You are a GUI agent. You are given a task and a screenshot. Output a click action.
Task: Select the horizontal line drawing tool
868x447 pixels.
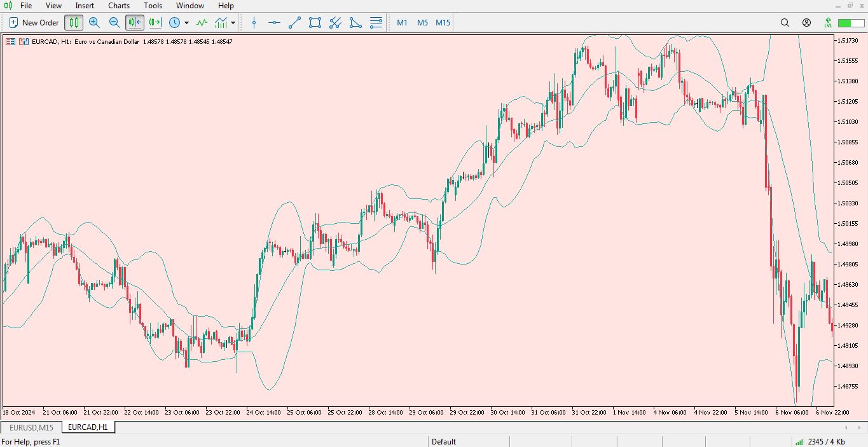click(274, 23)
